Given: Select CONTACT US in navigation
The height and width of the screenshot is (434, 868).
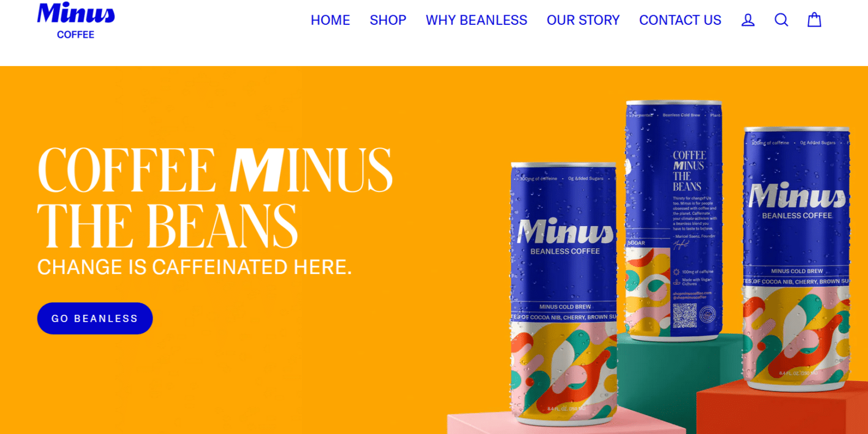Looking at the screenshot, I should pyautogui.click(x=680, y=20).
